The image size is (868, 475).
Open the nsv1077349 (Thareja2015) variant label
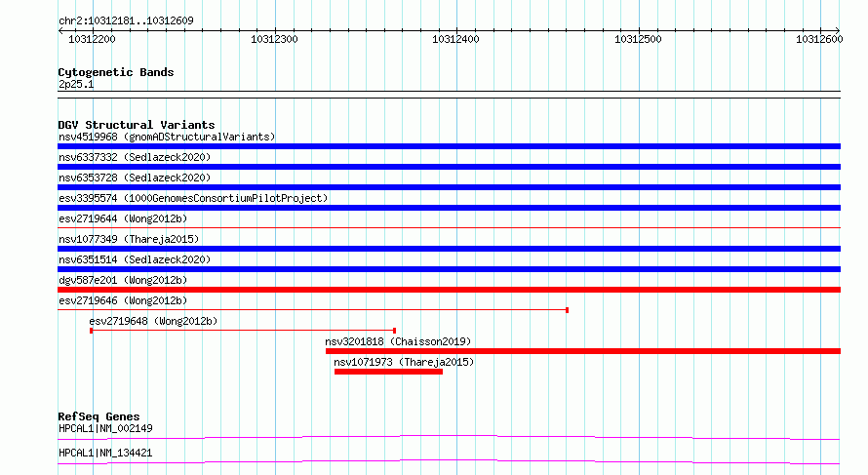tap(129, 239)
